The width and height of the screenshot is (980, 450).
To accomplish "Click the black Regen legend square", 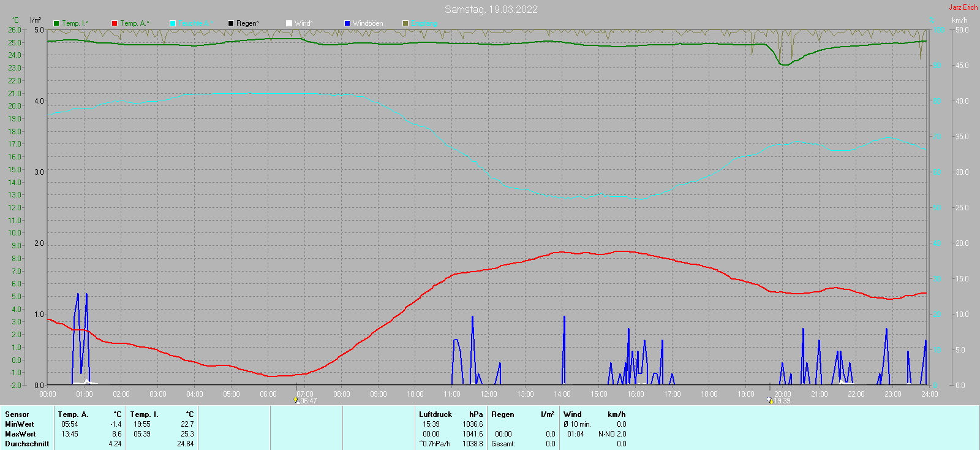I will [x=231, y=23].
